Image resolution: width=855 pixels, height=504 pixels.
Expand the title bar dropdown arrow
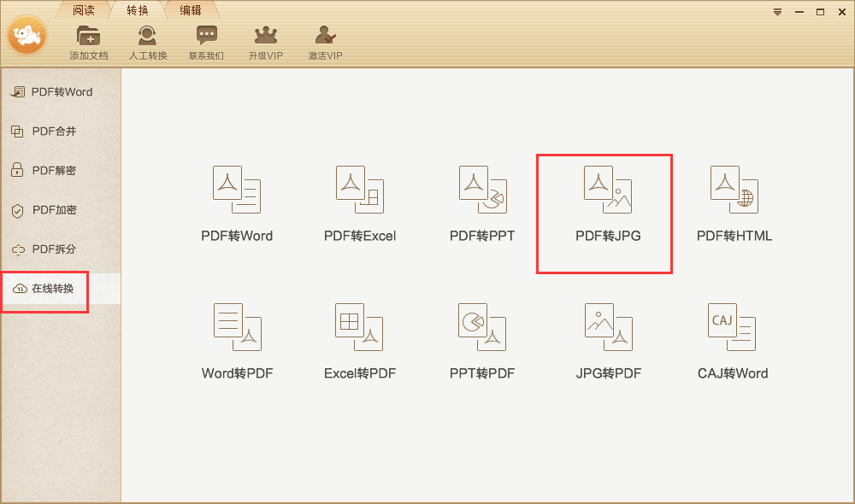[777, 11]
